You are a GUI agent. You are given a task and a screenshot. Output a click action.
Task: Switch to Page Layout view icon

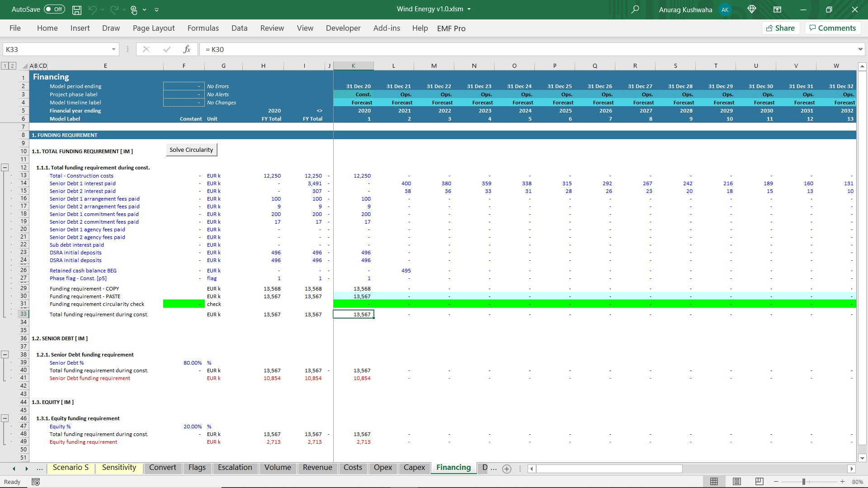[737, 482]
